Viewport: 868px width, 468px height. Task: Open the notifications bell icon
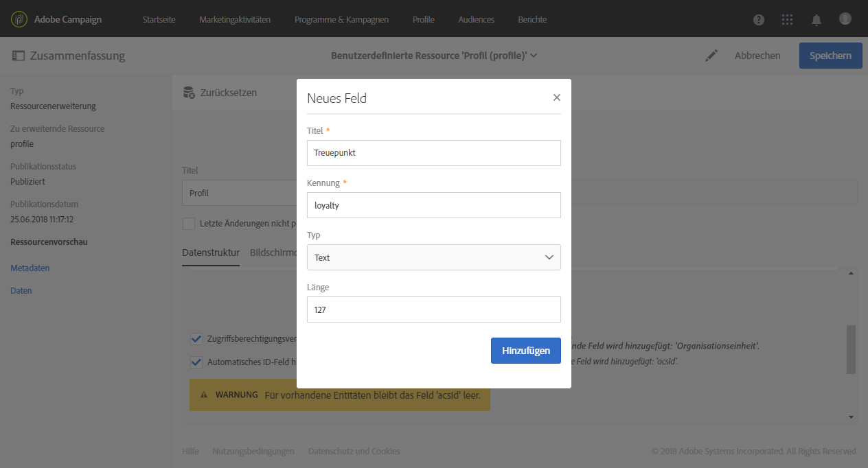point(816,19)
